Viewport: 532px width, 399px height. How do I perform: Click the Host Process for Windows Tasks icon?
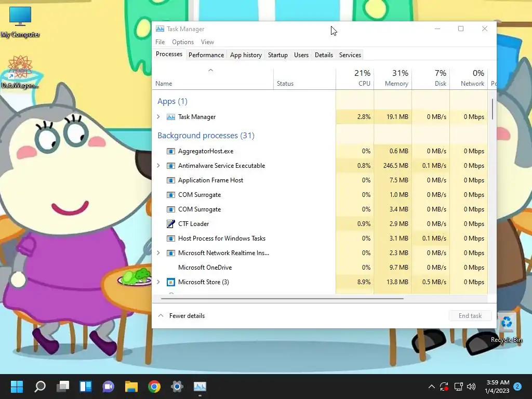coord(170,238)
